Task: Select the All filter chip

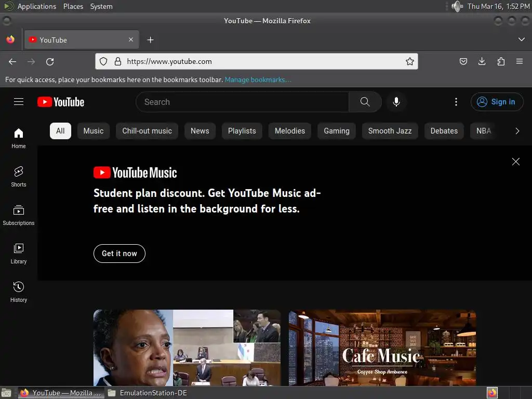Action: click(60, 131)
